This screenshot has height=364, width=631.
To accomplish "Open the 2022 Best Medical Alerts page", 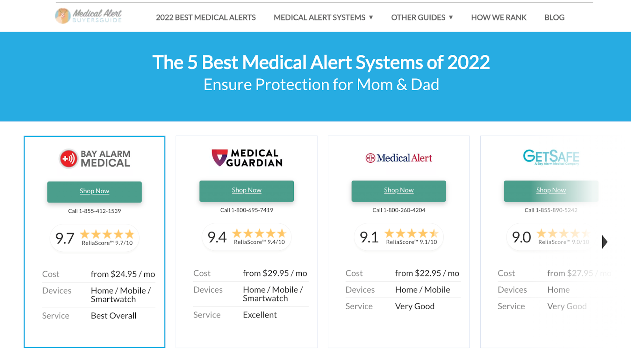I will point(205,17).
